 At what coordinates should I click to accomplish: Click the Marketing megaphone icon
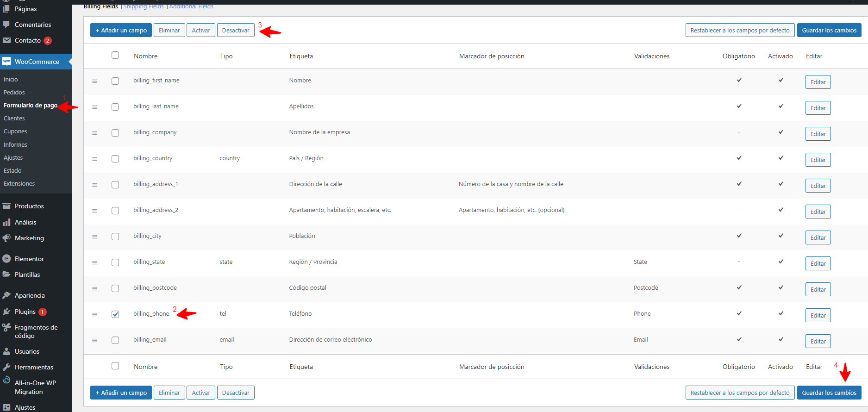click(x=6, y=238)
